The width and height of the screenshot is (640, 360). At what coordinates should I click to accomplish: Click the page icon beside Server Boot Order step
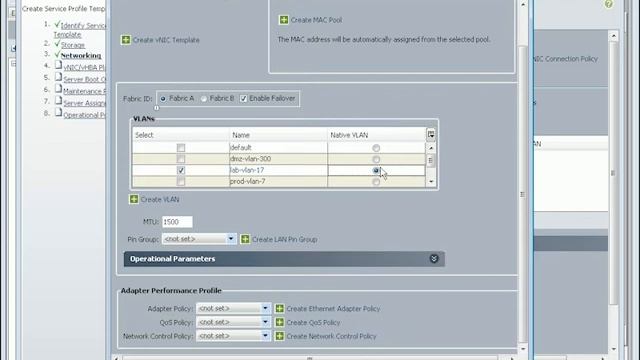[58, 77]
